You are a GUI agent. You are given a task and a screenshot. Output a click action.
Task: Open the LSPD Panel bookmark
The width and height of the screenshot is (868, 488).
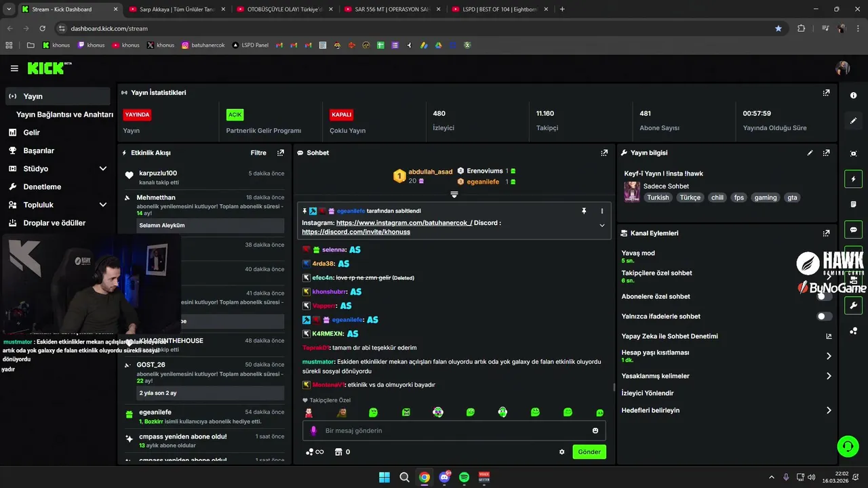pos(250,45)
